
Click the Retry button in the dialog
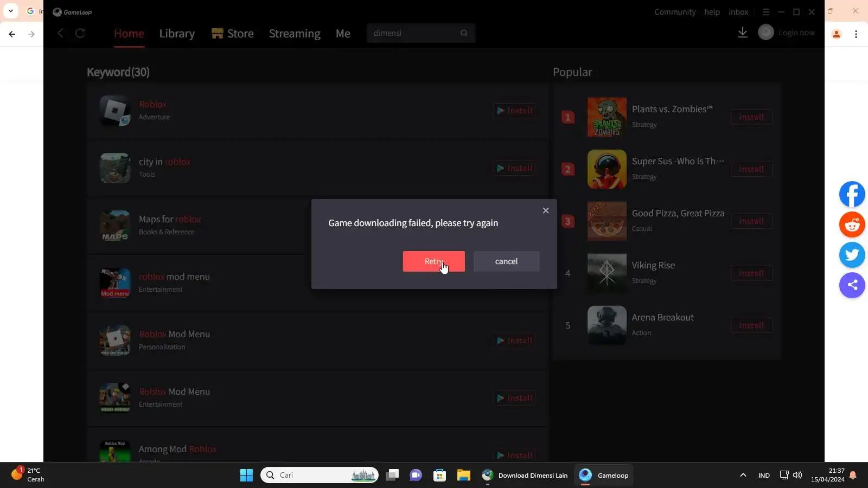coord(433,261)
